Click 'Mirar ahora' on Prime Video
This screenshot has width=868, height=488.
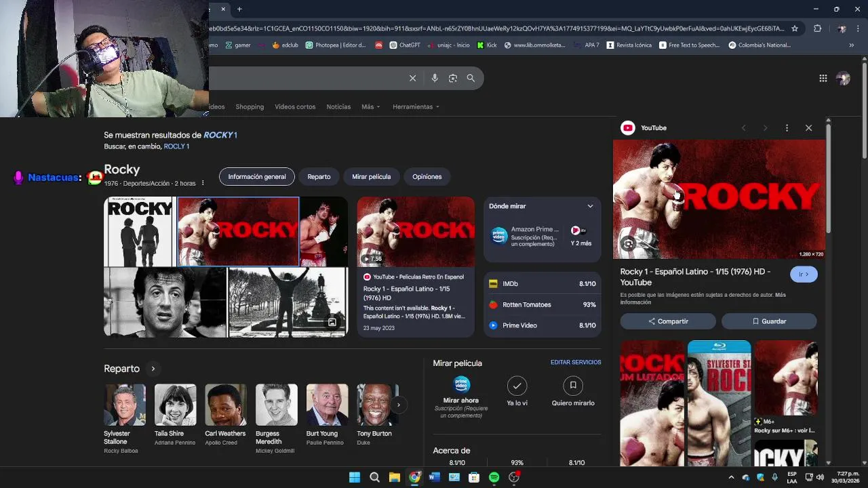(461, 397)
